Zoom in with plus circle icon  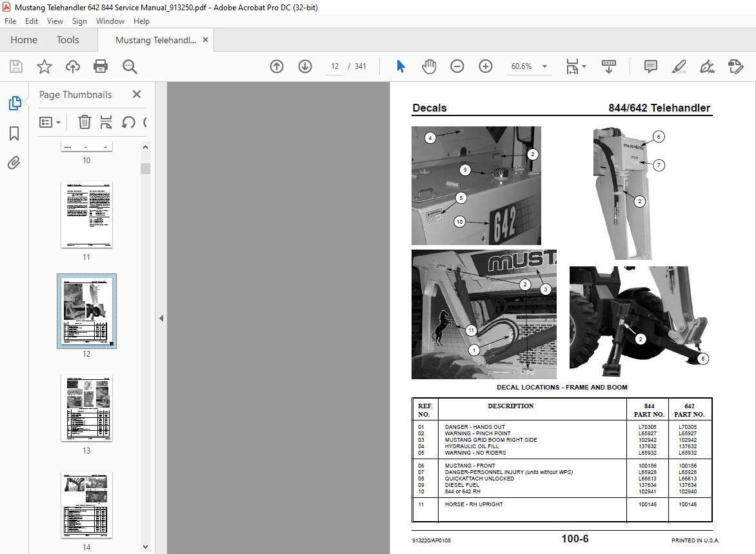pos(486,66)
